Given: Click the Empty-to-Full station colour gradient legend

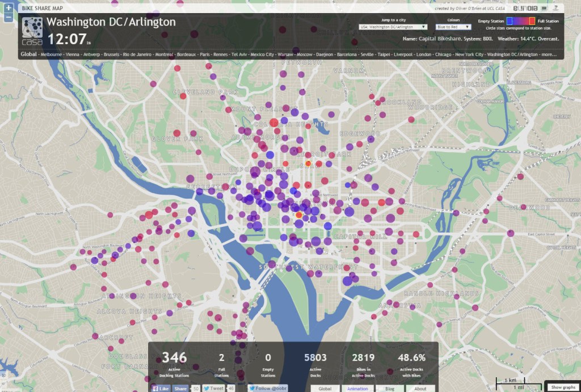Looking at the screenshot, I should coord(520,20).
